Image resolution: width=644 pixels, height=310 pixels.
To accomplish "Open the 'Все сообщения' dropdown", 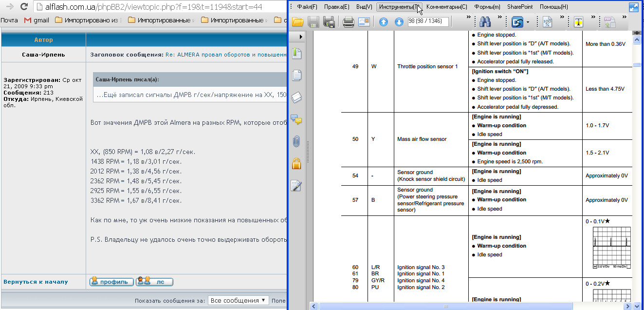I will 238,300.
